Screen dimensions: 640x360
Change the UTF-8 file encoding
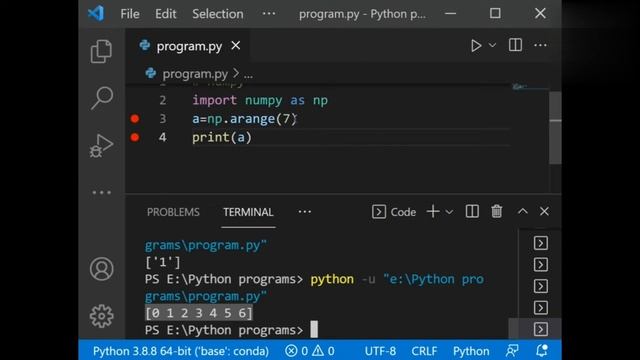380,351
